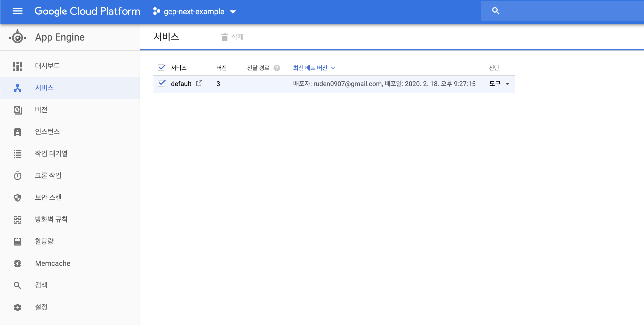The height and width of the screenshot is (325, 644).
Task: Click the 대시보드 dashboard sidebar icon
Action: [18, 66]
